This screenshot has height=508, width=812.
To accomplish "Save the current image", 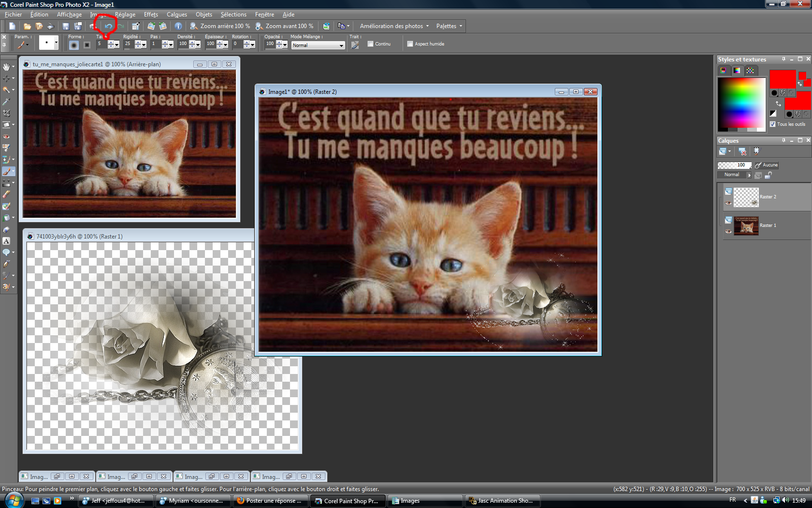I will pyautogui.click(x=66, y=26).
